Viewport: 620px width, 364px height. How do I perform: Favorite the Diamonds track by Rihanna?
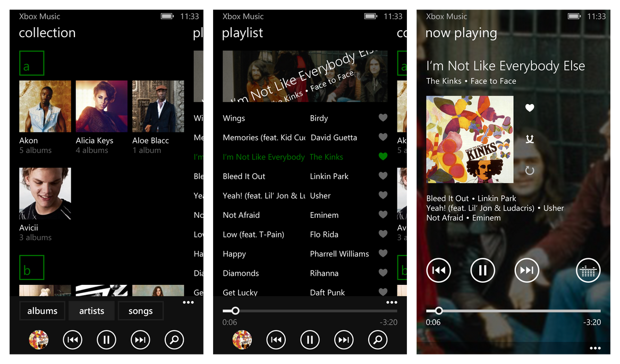click(x=383, y=273)
